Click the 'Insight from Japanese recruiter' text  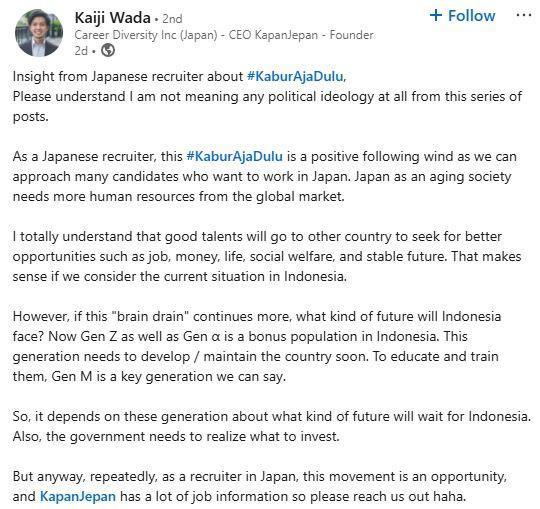128,76
